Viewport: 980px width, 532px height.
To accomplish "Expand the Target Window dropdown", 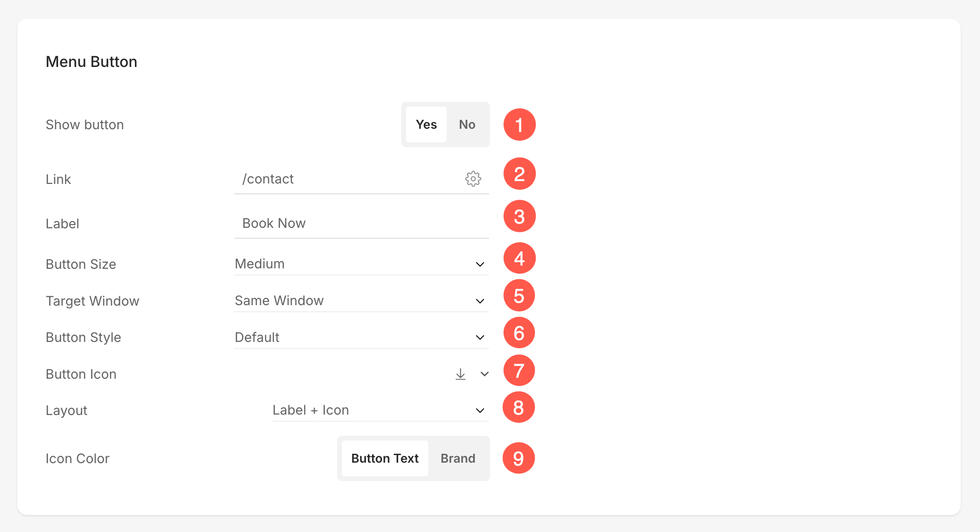I will coord(361,301).
